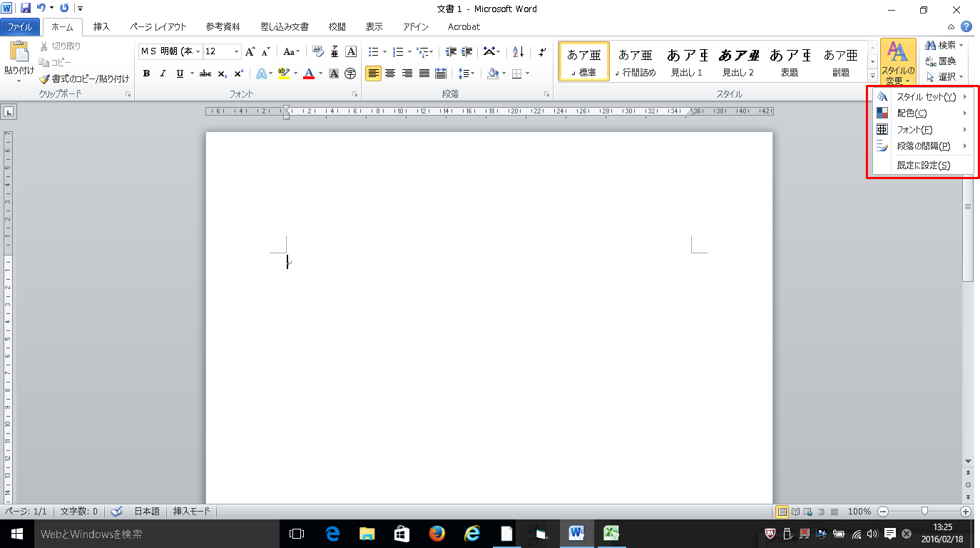Switch to the 挿入 tab
This screenshot has width=980, height=548.
pos(102,27)
